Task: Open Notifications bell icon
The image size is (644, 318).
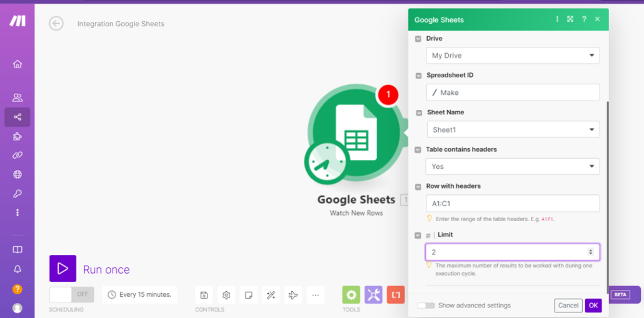Action: (18, 269)
